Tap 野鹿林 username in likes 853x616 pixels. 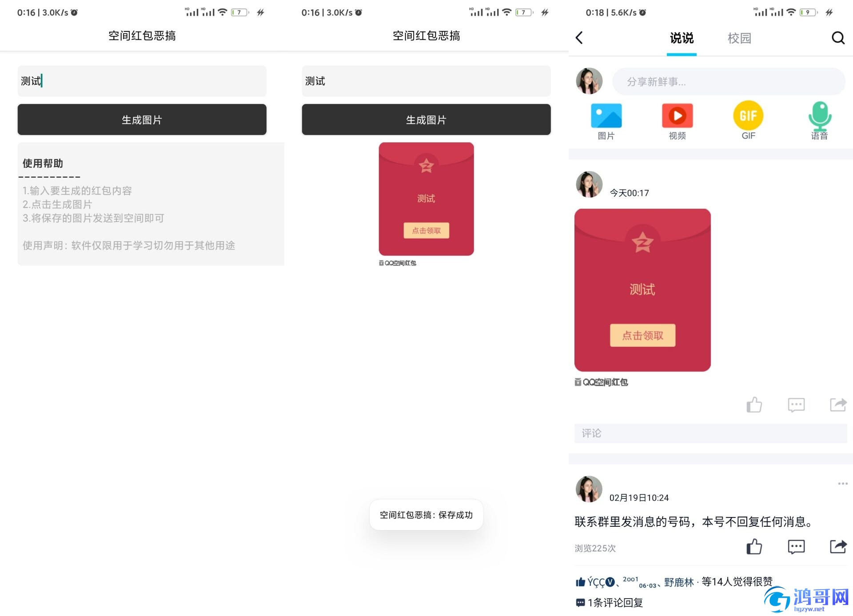[679, 582]
